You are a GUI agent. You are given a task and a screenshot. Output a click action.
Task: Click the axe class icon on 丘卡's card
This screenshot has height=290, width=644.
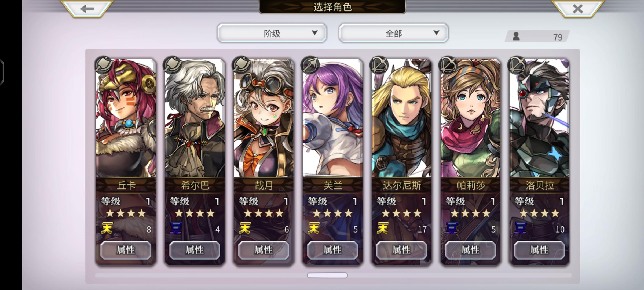click(103, 65)
